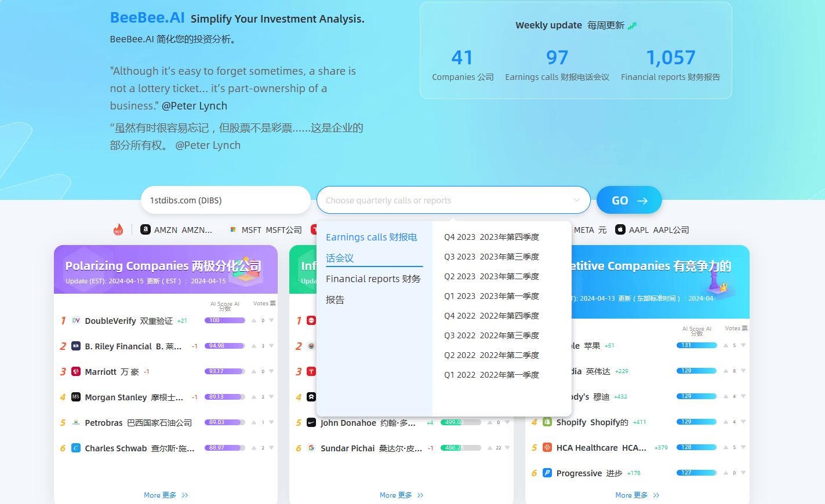Open More link under Polarizing Companies

pos(166,495)
